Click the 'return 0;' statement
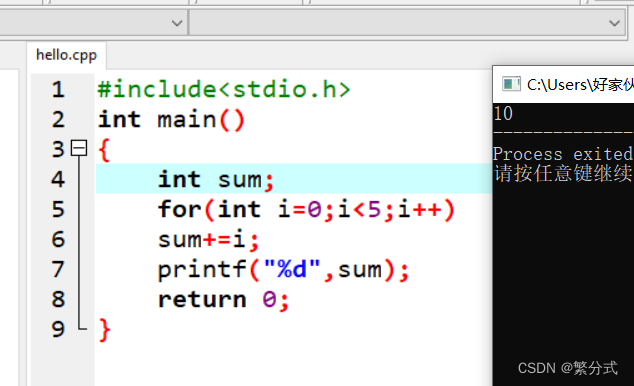This screenshot has height=386, width=634. pyautogui.click(x=223, y=300)
